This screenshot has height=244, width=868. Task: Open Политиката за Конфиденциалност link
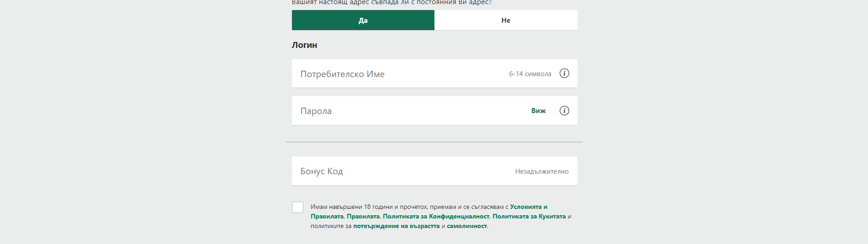[x=436, y=217]
